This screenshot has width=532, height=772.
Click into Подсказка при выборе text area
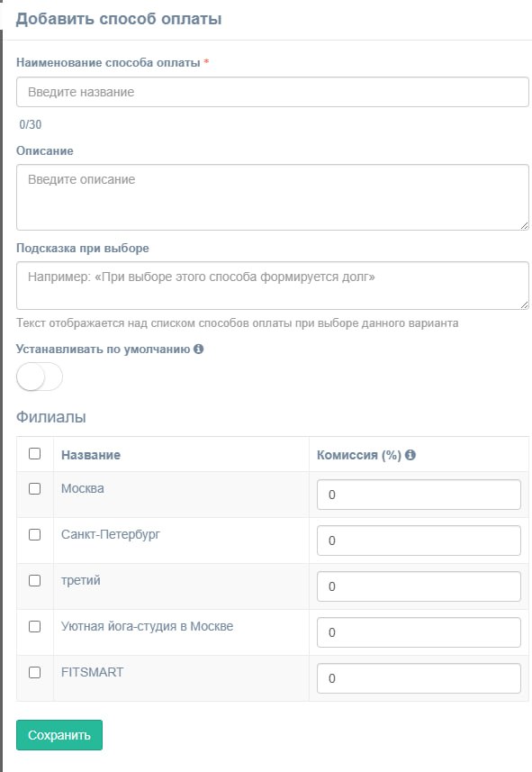coord(273,286)
